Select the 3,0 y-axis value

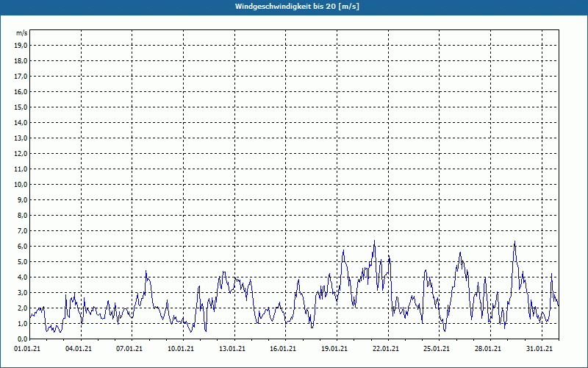(x=22, y=292)
